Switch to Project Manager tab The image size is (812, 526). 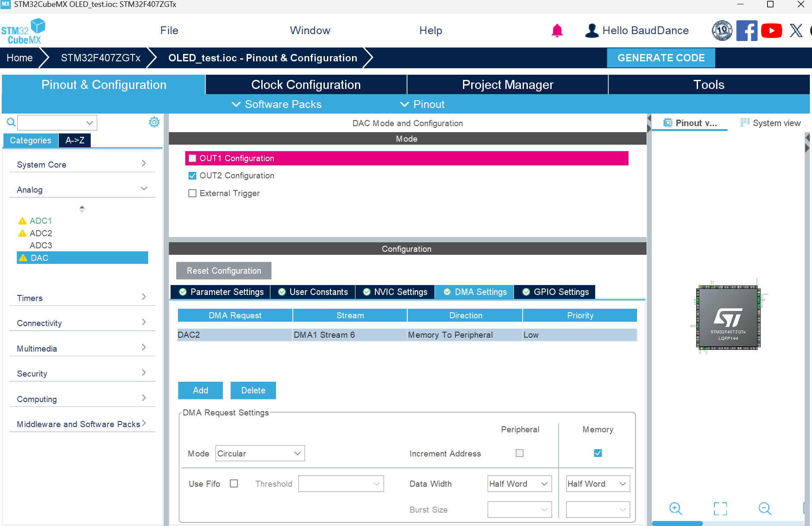click(507, 85)
